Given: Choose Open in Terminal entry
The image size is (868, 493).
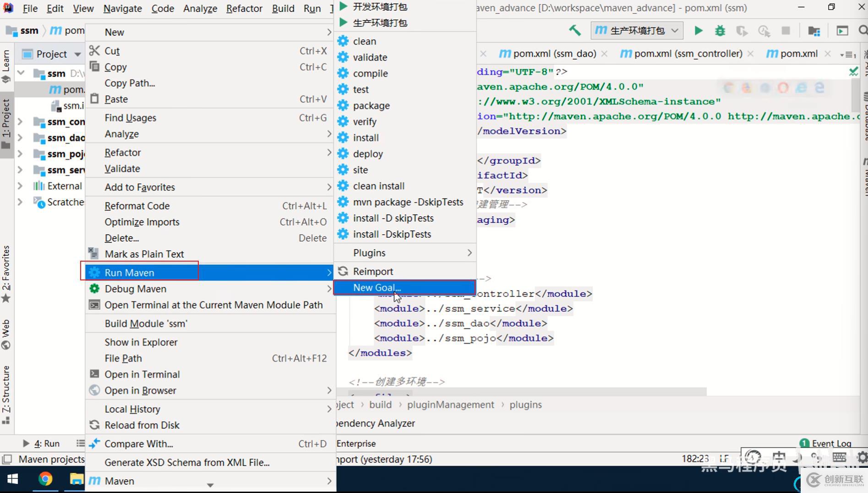Looking at the screenshot, I should (210, 374).
